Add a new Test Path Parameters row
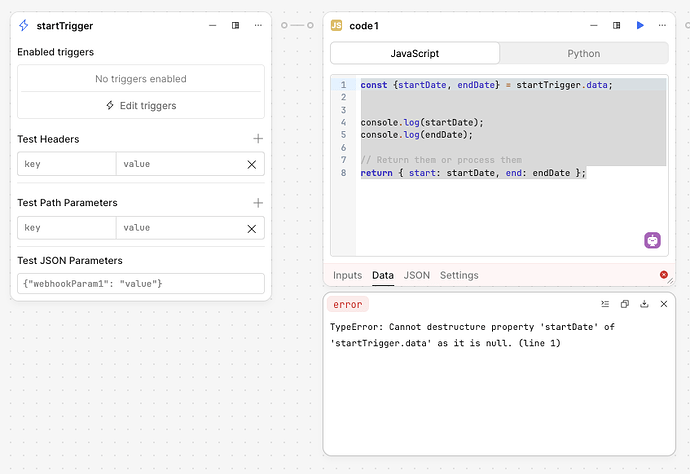The image size is (690, 474). (x=258, y=202)
